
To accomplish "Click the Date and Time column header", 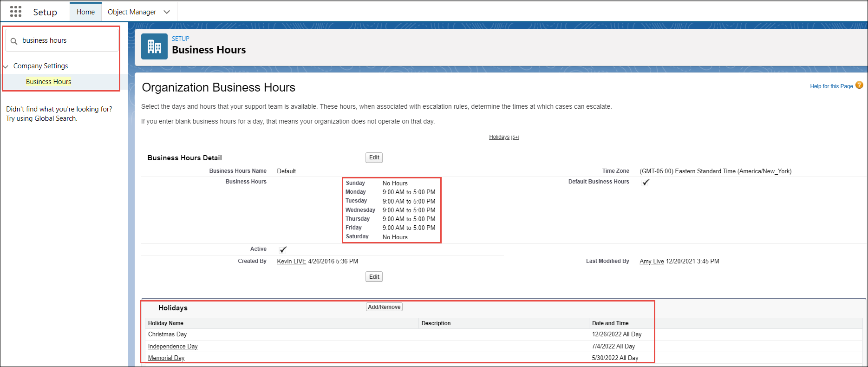I will coord(610,323).
